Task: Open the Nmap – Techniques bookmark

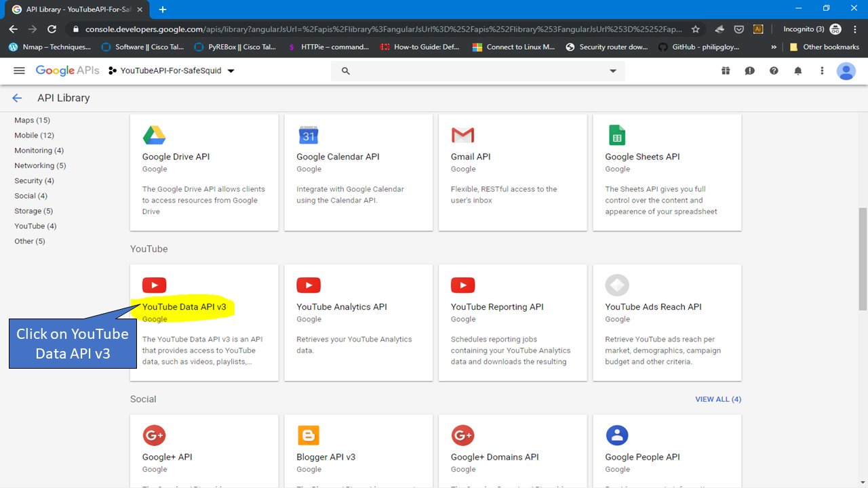Action: (x=50, y=47)
